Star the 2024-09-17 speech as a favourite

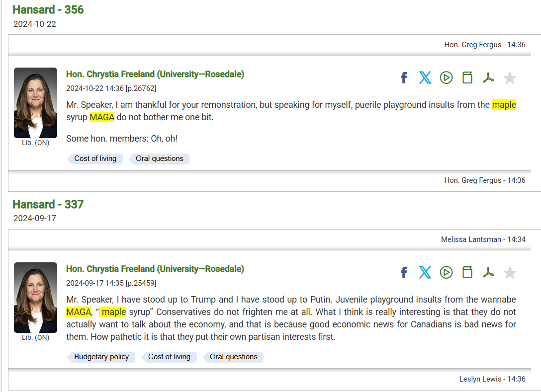[510, 273]
